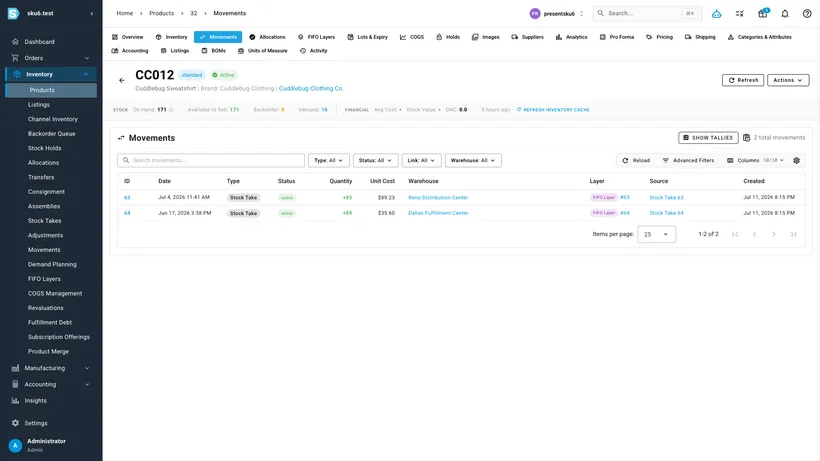Screen dimensions: 820x461
Task: Open Stock Take 63 source link
Action: tap(666, 198)
